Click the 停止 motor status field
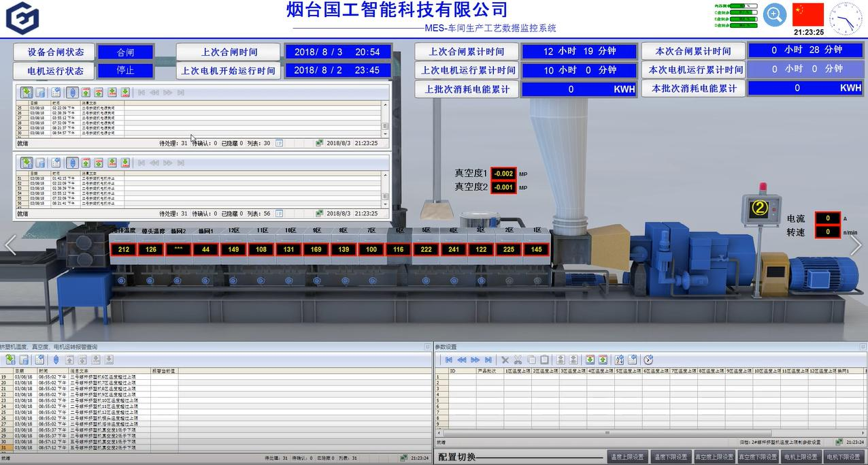The height and width of the screenshot is (465, 868). (125, 70)
